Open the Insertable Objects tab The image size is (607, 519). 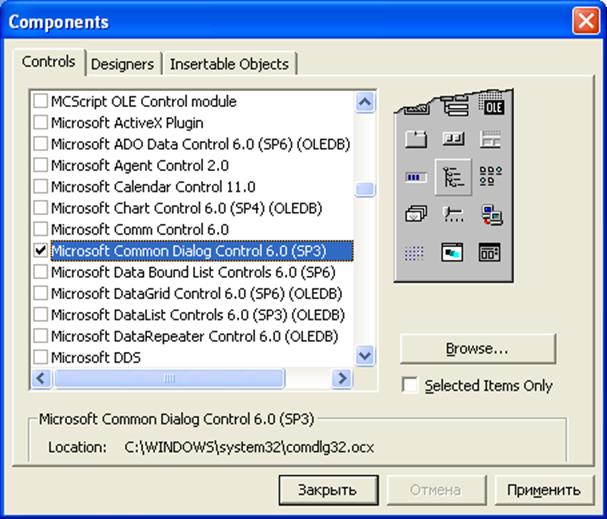pos(230,64)
